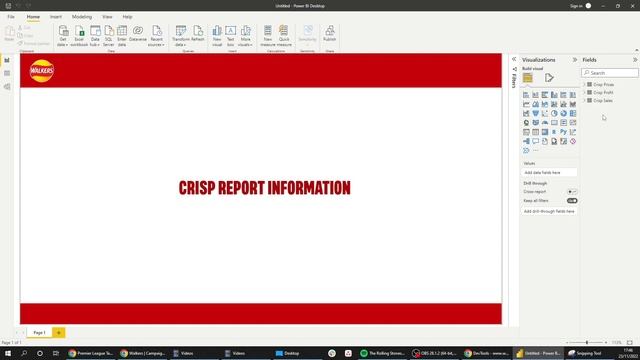
Task: Click the Quick measure button
Action: coord(284,36)
